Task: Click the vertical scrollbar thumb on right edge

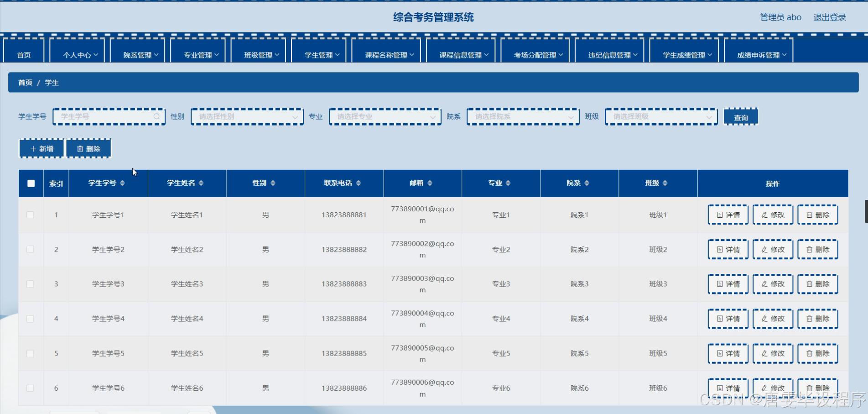Action: pyautogui.click(x=866, y=211)
